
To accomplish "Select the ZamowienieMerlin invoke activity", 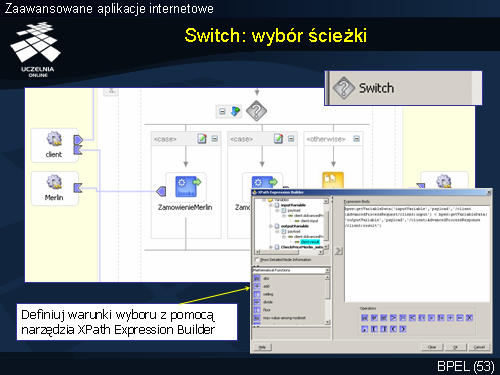I will (186, 186).
